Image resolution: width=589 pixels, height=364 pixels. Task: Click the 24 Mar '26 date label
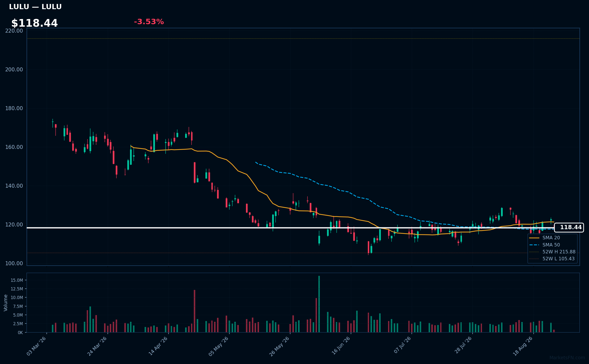click(97, 346)
